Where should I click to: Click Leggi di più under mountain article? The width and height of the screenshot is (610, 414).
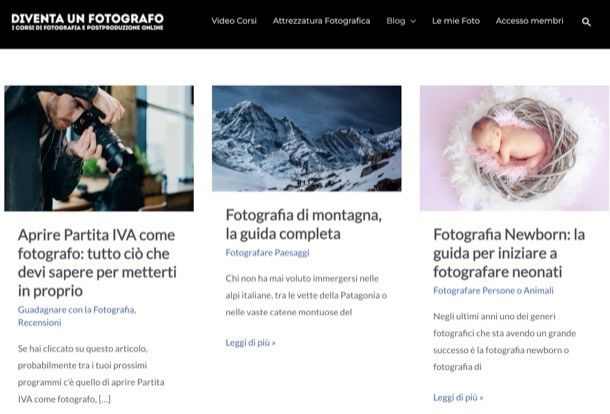251,342
